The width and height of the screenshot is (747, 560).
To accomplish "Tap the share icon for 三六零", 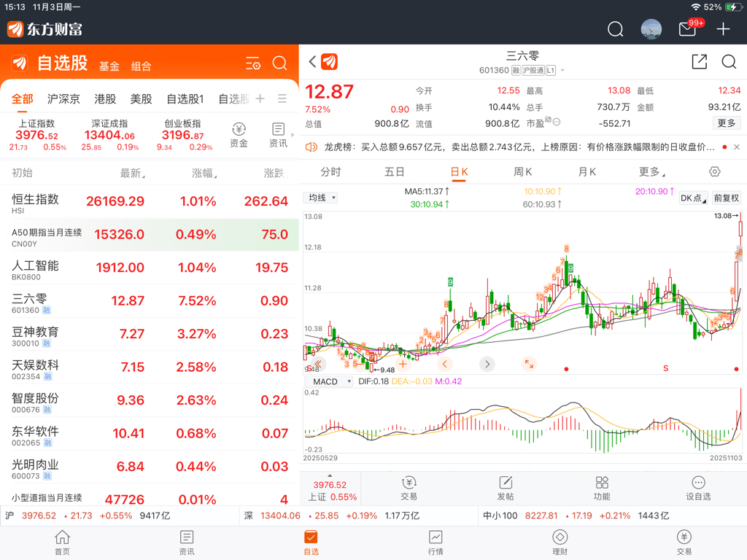I will tap(699, 62).
